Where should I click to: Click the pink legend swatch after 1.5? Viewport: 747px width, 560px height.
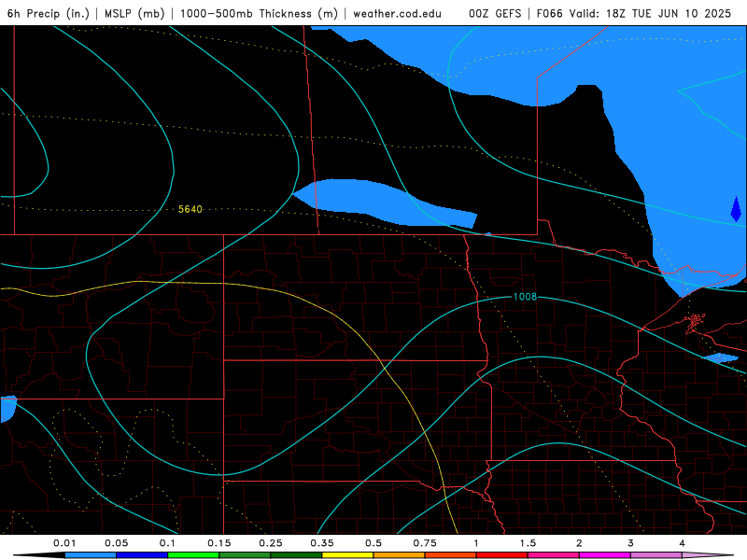pos(554,555)
